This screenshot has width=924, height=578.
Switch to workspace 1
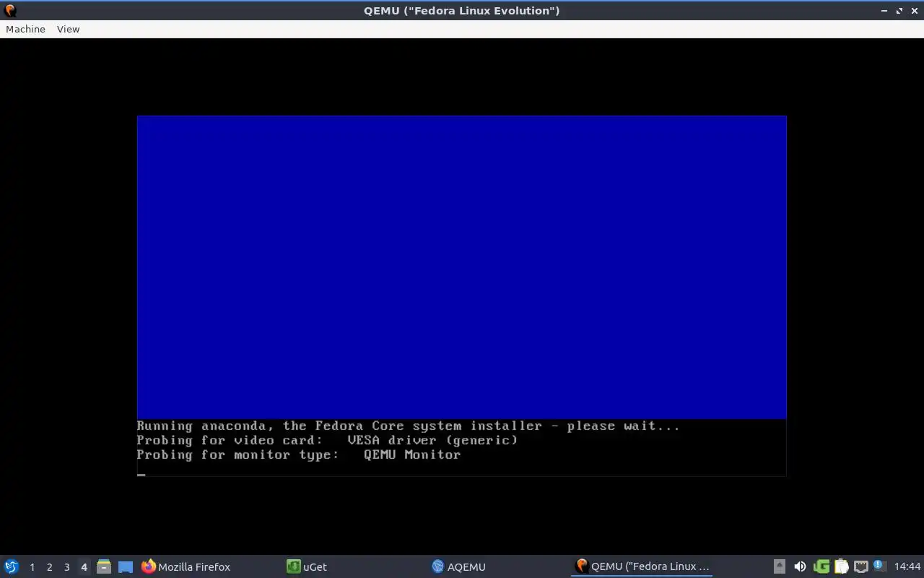tap(32, 566)
